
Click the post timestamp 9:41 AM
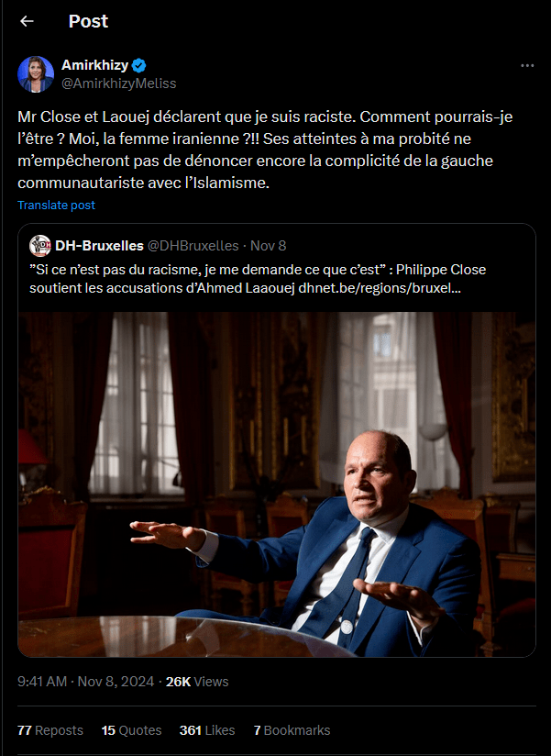42,682
